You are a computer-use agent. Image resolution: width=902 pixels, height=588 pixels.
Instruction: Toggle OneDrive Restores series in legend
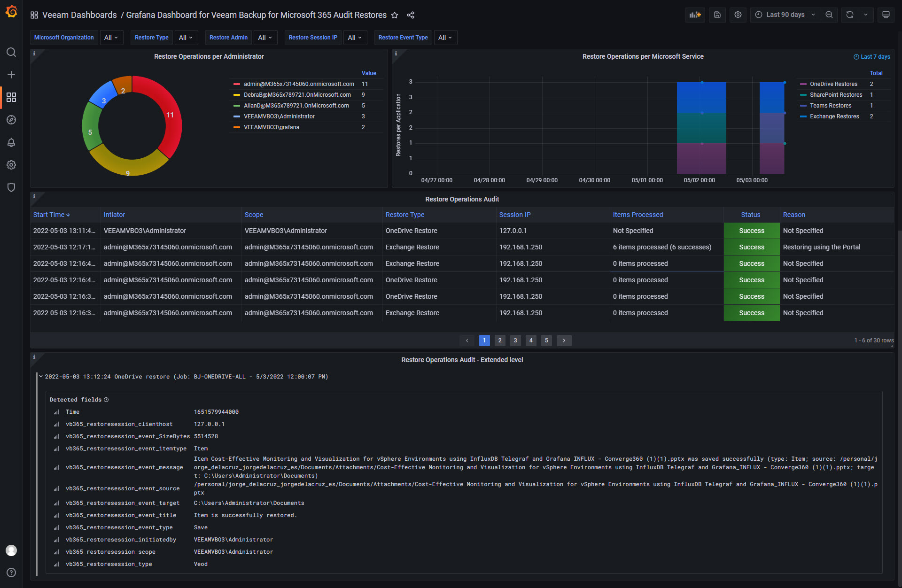pos(833,84)
